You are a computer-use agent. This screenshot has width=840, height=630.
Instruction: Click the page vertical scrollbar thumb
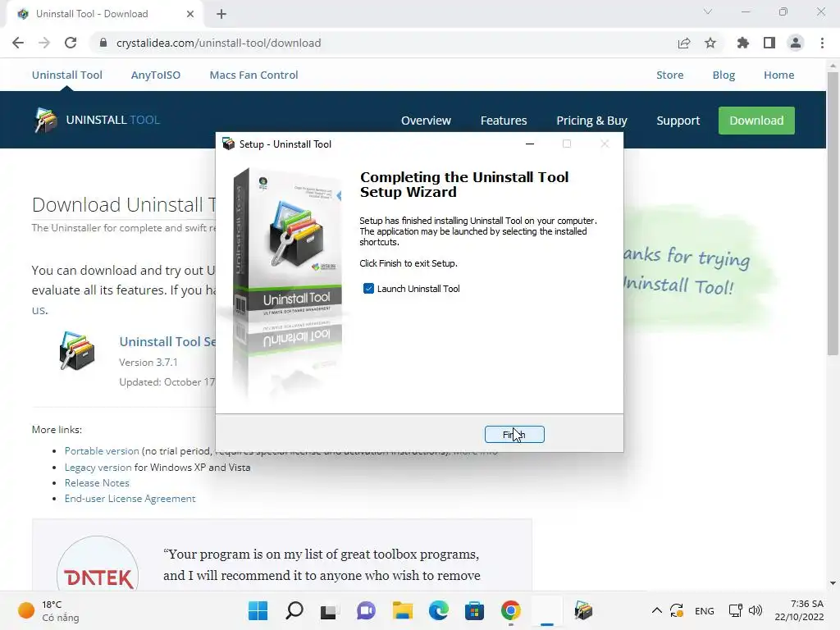pyautogui.click(x=833, y=213)
